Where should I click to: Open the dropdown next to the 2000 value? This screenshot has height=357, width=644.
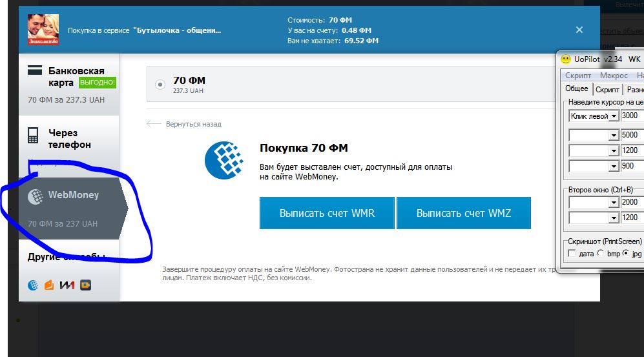click(x=614, y=202)
